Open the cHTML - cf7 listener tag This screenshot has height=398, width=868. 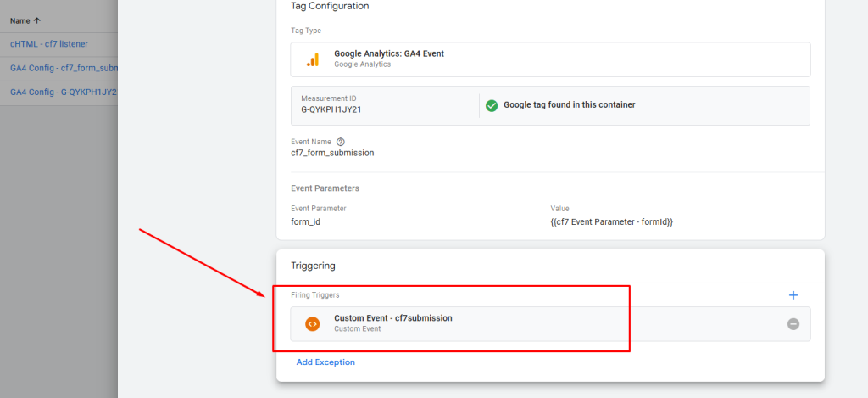point(48,44)
